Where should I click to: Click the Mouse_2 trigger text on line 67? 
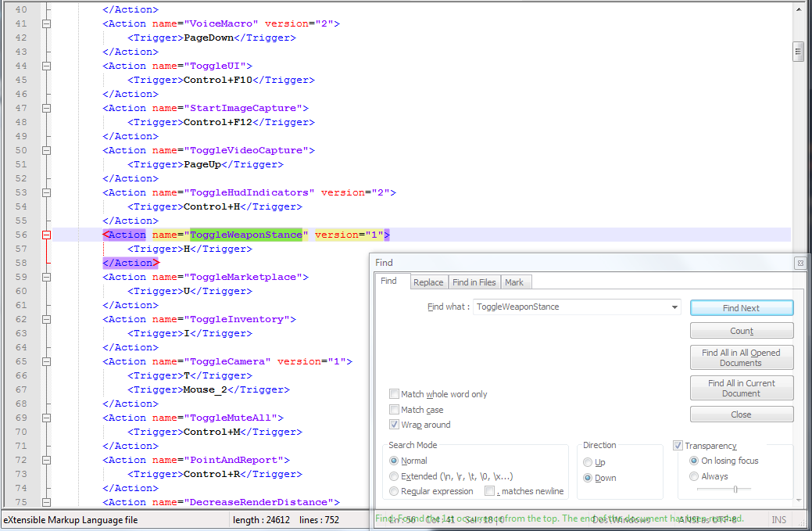point(206,389)
